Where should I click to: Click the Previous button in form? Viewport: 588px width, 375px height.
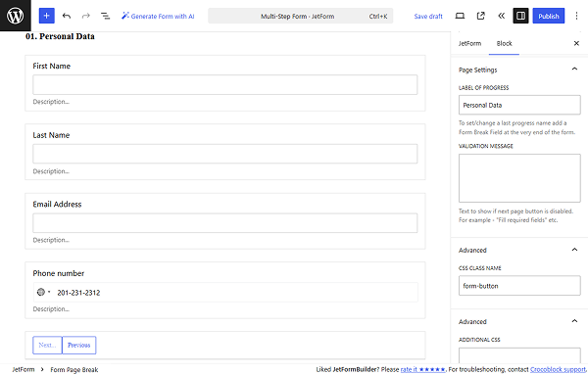tap(78, 345)
